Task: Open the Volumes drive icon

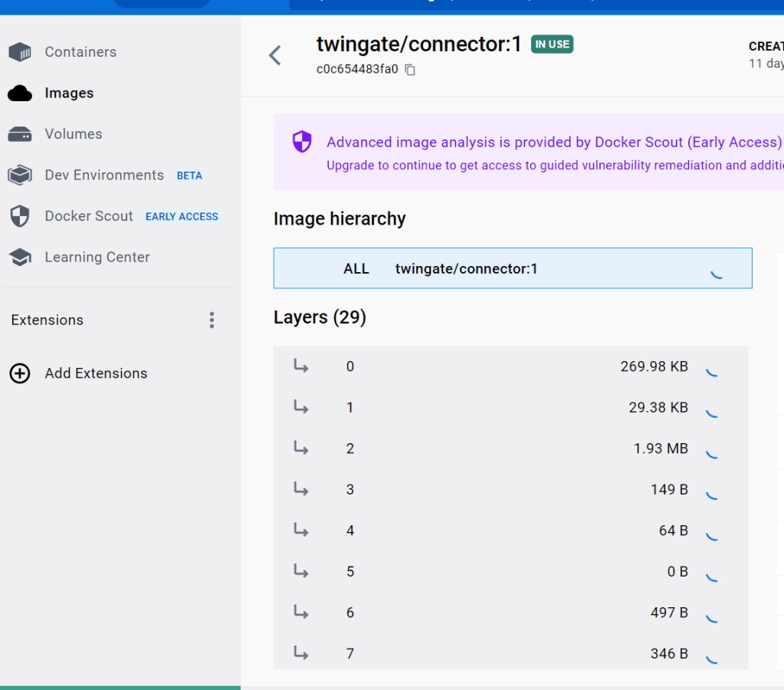Action: click(20, 134)
